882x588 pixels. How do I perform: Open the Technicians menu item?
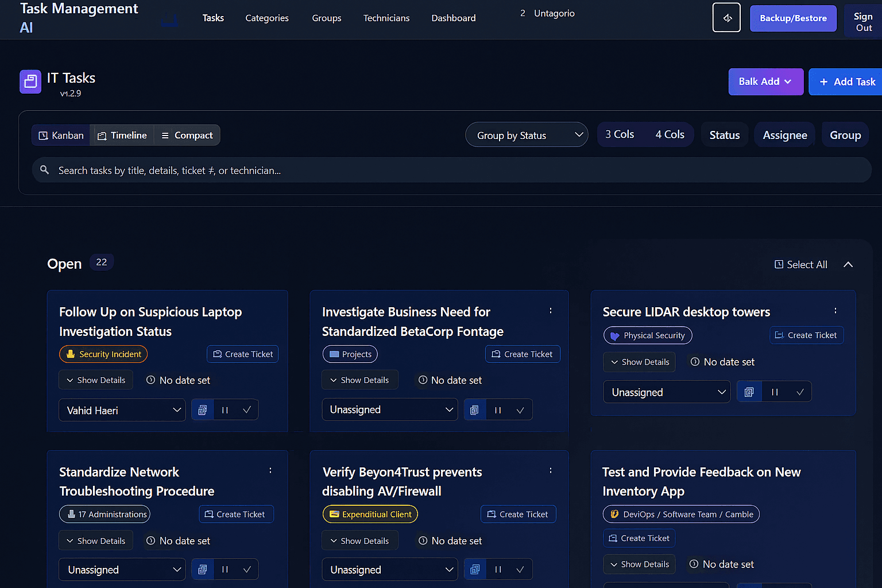pyautogui.click(x=386, y=18)
